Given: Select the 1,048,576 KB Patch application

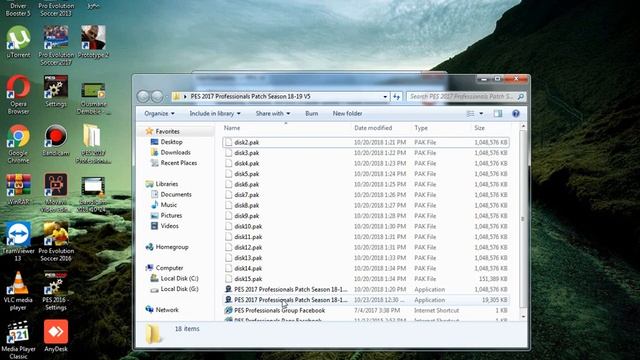Looking at the screenshot, I should click(366, 289).
